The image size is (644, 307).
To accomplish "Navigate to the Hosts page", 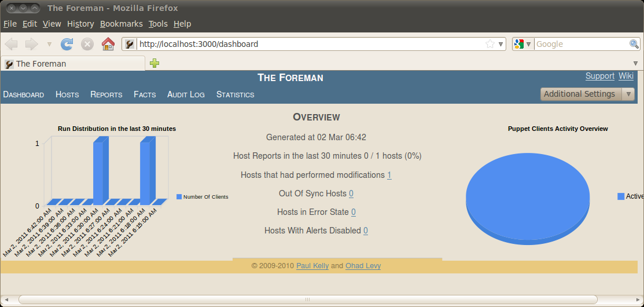I will (67, 94).
